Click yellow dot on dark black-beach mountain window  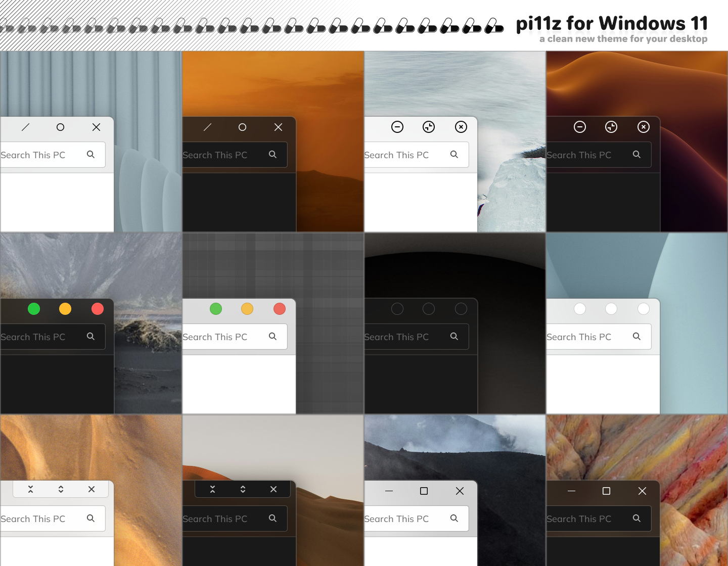(65, 309)
